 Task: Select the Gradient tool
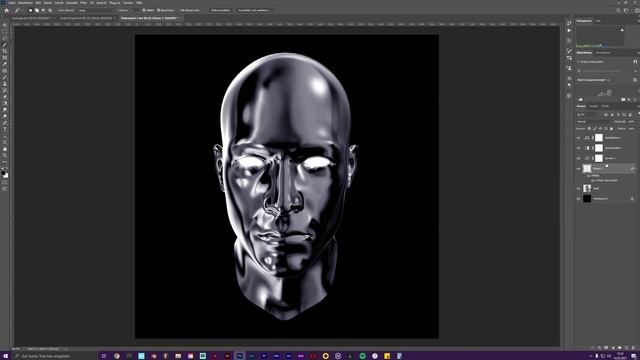click(5, 103)
